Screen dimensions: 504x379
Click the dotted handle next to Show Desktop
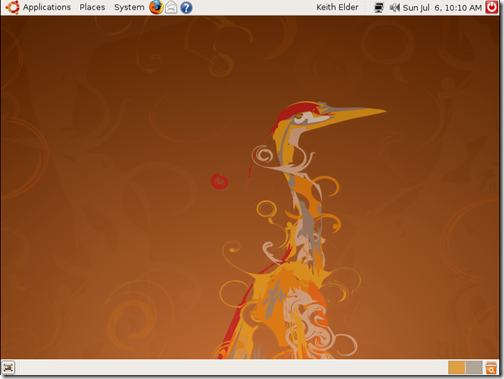click(x=18, y=368)
